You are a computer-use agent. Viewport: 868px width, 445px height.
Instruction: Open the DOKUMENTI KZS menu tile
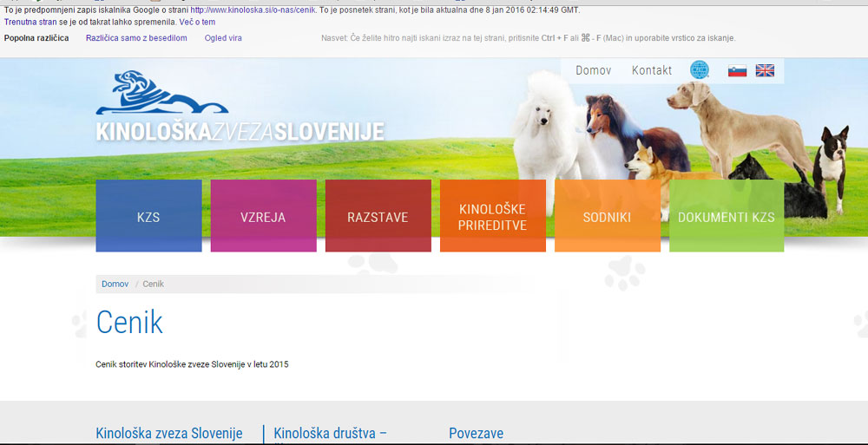point(727,216)
